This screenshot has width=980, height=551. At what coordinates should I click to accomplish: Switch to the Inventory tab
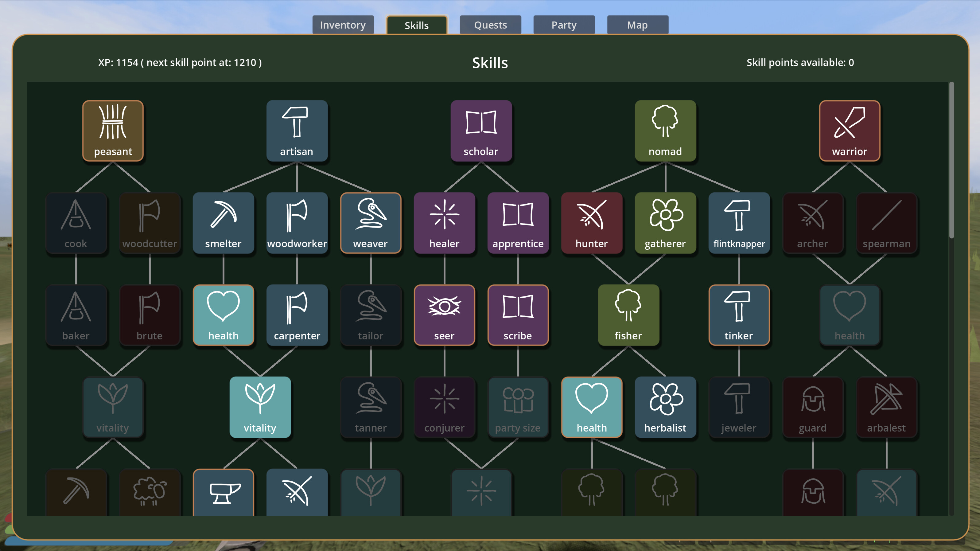[343, 25]
